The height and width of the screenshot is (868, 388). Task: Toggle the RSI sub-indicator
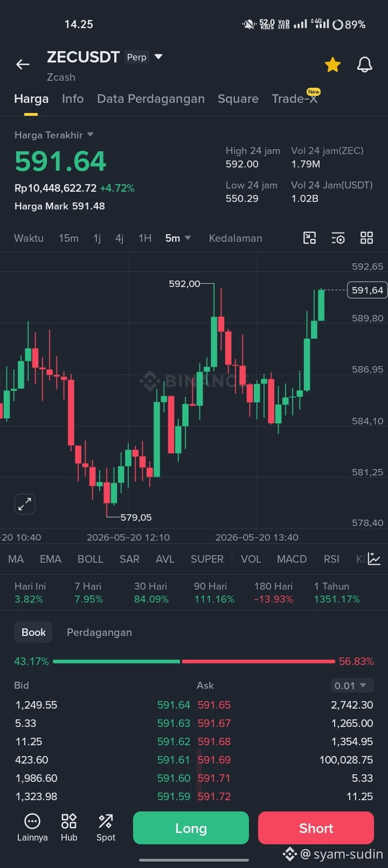coord(331,559)
